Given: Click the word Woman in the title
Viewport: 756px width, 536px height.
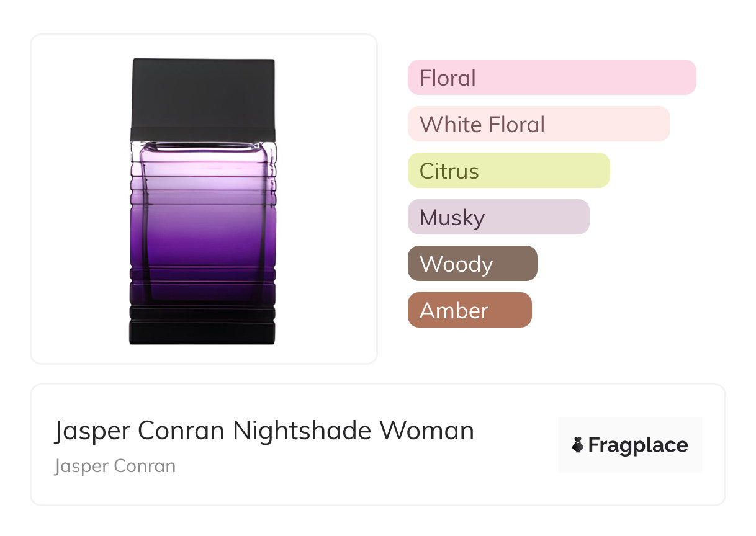Looking at the screenshot, I should [427, 431].
